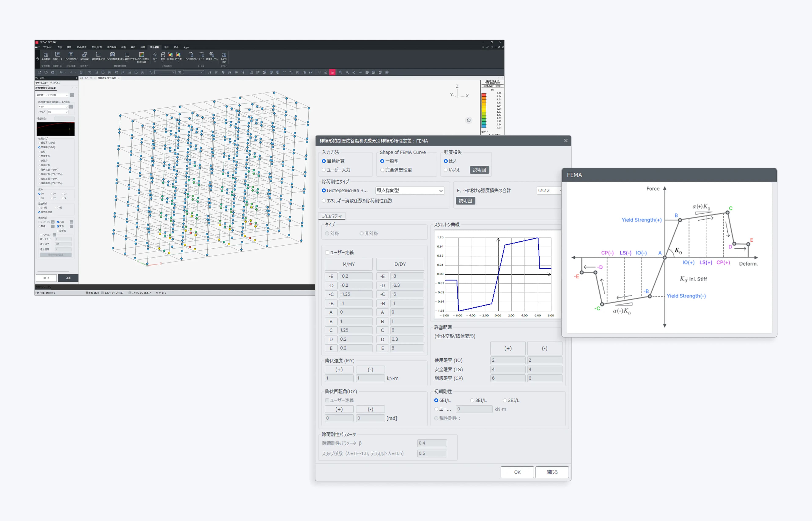
Task: Switch to タスクペイン tab in side panel
Action: point(55,83)
